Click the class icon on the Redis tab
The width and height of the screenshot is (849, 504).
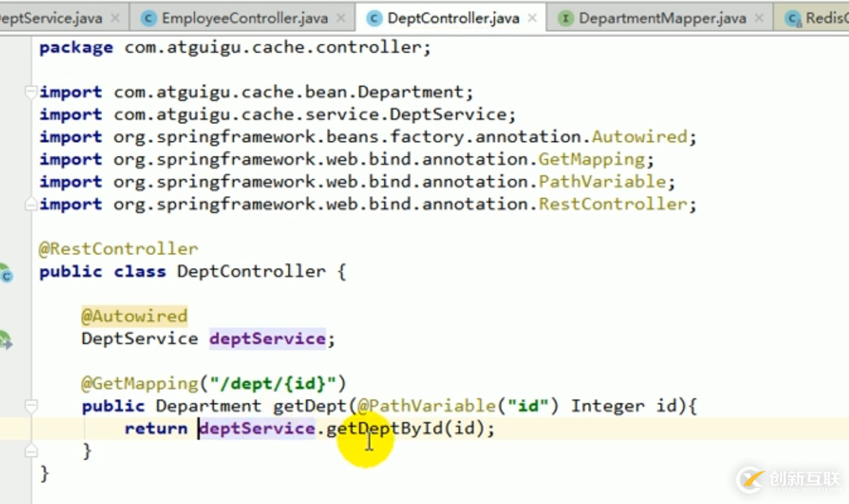pos(792,18)
